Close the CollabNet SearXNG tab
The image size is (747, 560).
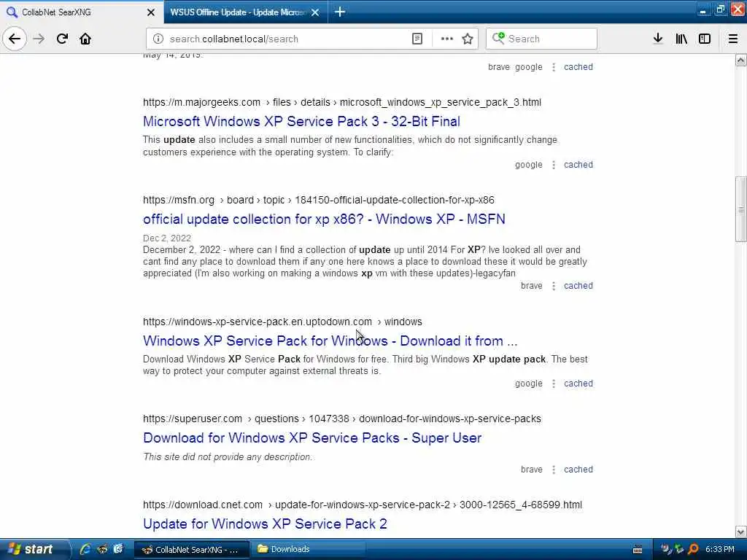151,12
